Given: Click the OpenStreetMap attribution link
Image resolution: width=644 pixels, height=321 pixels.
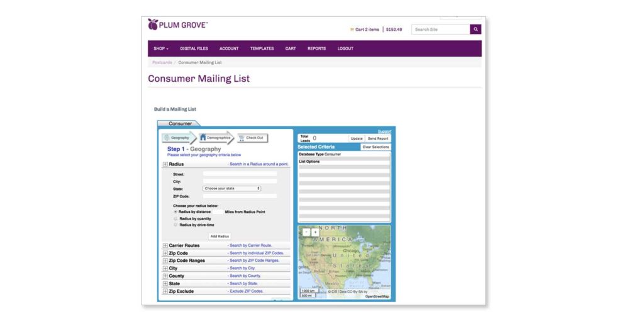Looking at the screenshot, I should 377,296.
